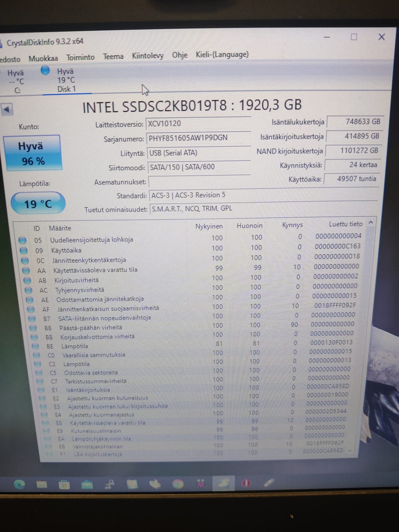The image size is (399, 532).
Task: Click the Nykyinen column header
Action: click(209, 227)
